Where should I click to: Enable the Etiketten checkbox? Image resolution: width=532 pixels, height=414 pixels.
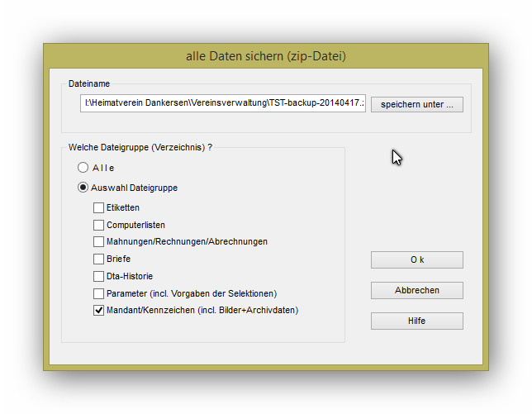click(x=99, y=208)
